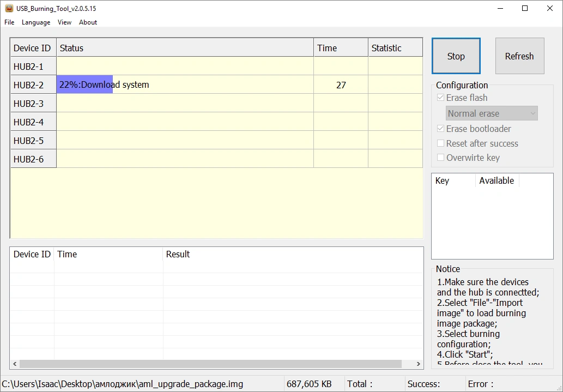Click the 22% Download system progress bar
563x392 pixels.
(x=84, y=85)
